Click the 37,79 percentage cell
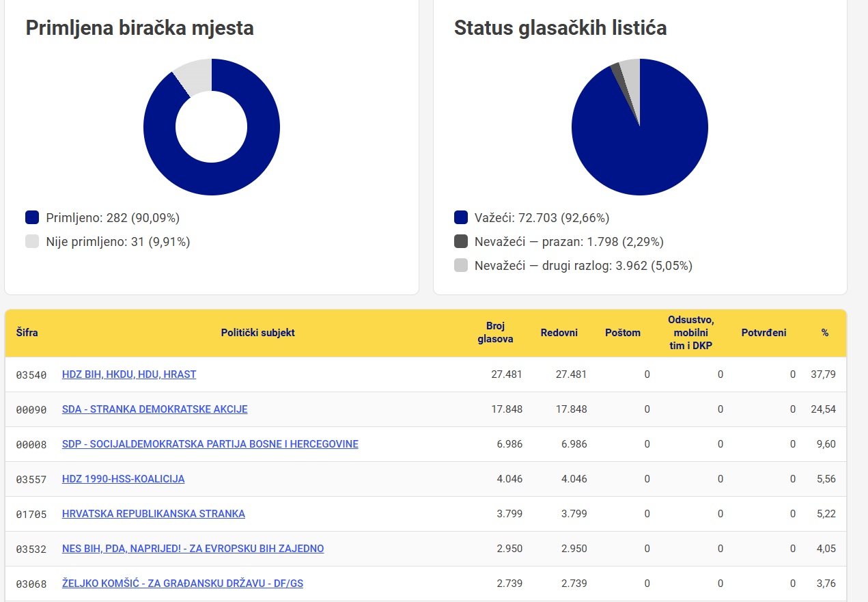The image size is (868, 602). click(x=823, y=374)
